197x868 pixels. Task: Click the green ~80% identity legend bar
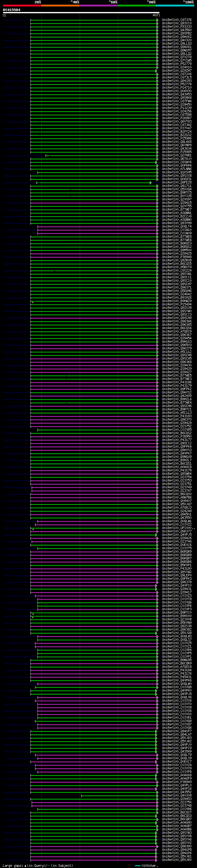click(x=137, y=6)
